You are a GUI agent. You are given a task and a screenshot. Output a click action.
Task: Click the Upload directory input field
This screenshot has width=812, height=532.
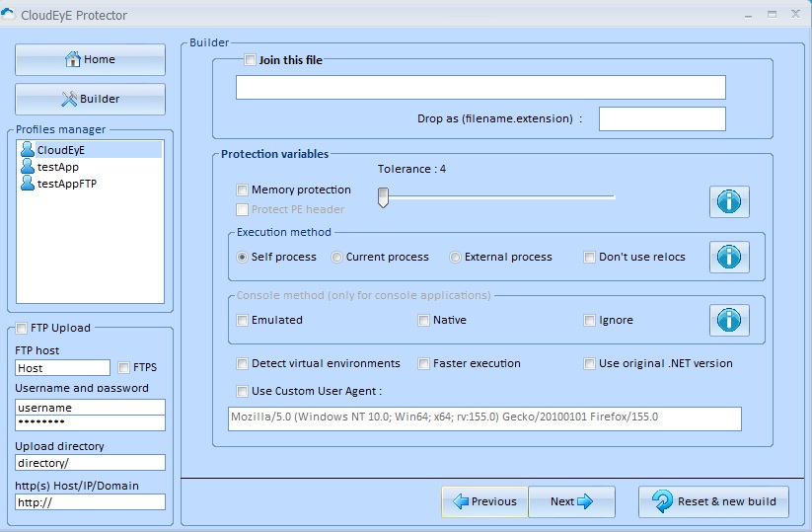point(90,463)
